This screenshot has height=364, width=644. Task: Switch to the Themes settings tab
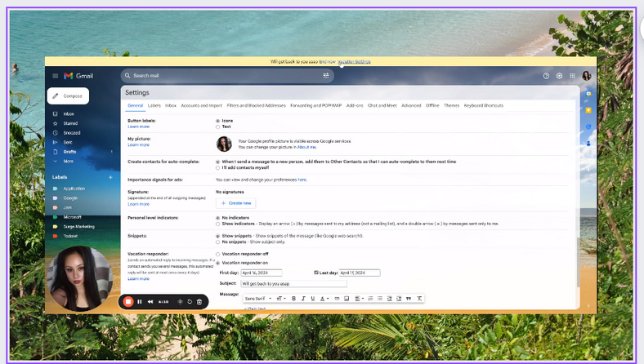click(x=451, y=105)
